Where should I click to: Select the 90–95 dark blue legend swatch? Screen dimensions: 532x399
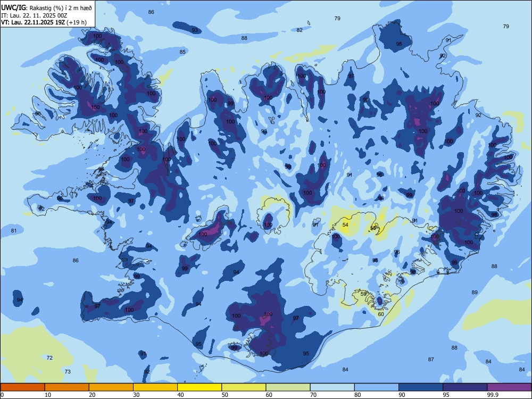pos(421,387)
